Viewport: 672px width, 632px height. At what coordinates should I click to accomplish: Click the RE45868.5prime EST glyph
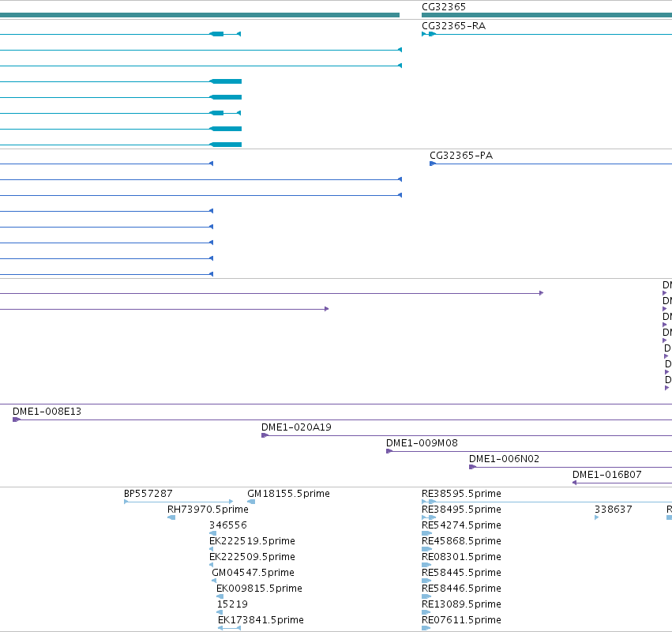point(427,550)
